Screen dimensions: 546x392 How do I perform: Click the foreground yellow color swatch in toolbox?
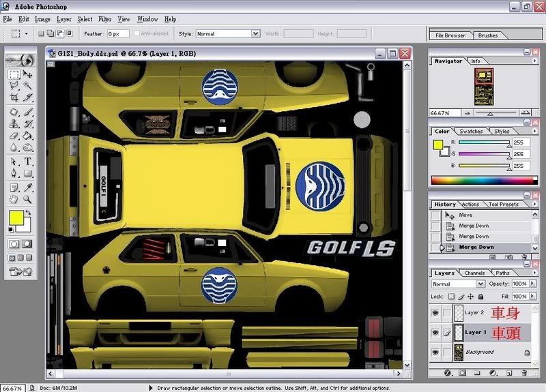16,217
